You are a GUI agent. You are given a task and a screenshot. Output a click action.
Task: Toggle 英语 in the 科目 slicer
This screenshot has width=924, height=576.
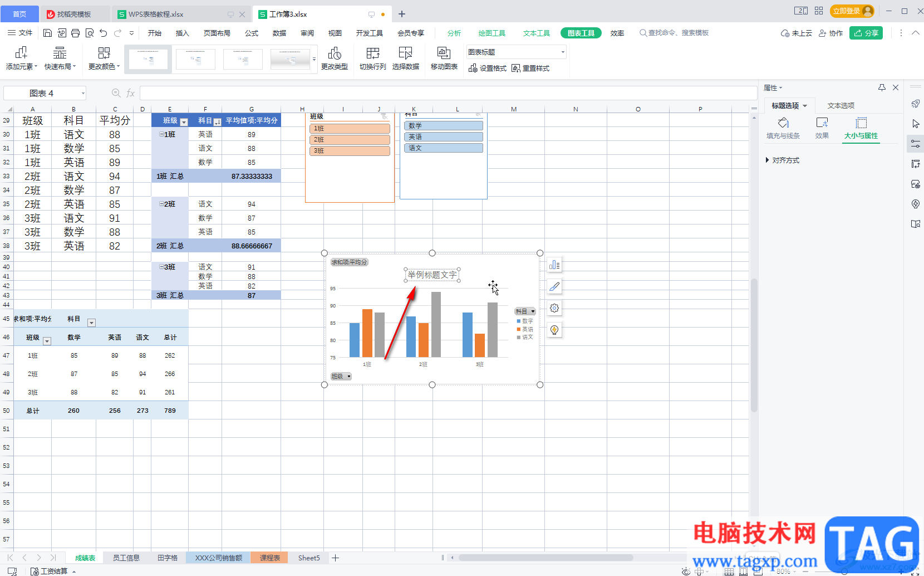444,137
